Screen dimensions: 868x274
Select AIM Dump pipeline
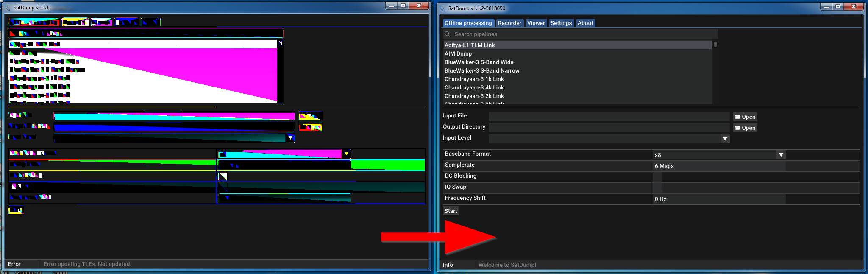(x=577, y=53)
